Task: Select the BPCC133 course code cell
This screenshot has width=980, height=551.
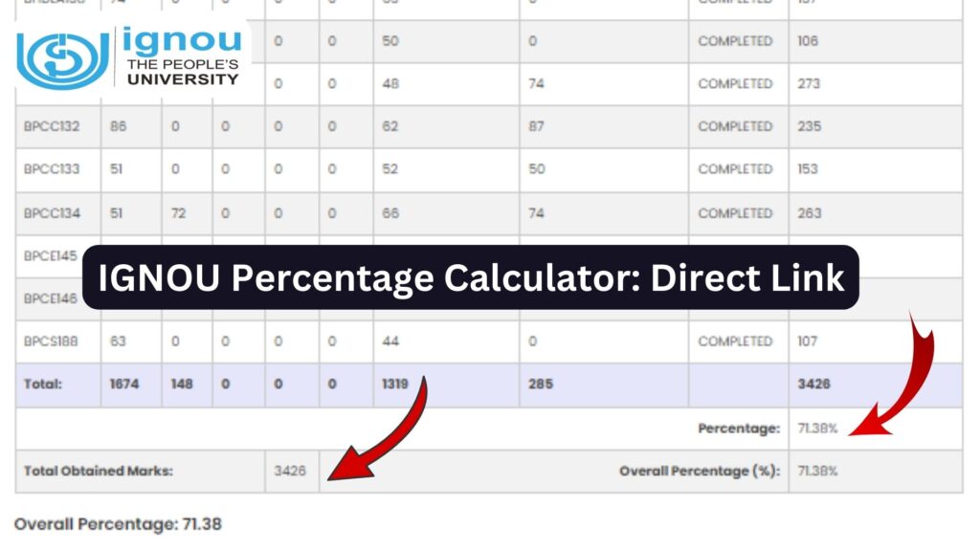Action: tap(52, 169)
